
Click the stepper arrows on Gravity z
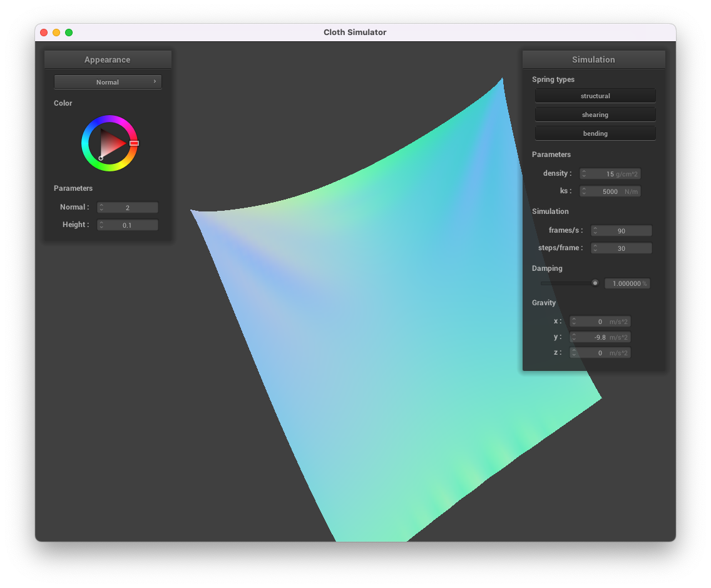click(574, 353)
